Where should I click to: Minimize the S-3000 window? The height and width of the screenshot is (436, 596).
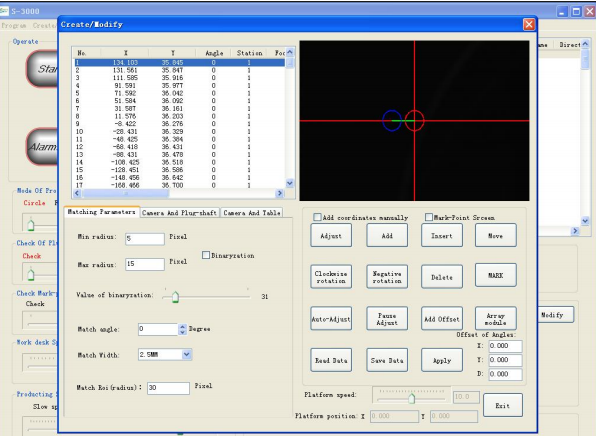tap(563, 11)
